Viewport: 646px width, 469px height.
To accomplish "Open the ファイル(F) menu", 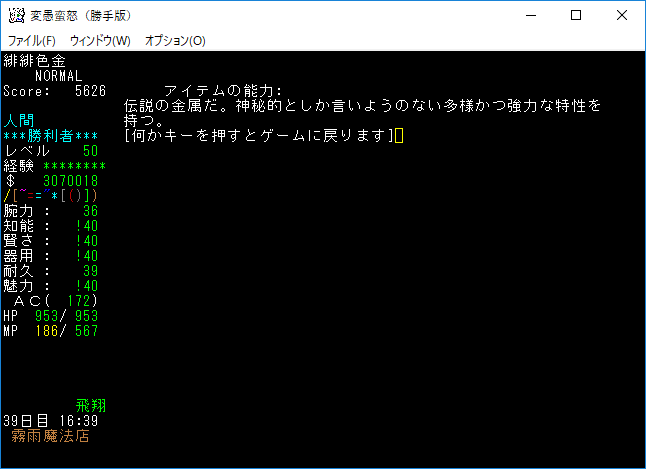I will [x=32, y=41].
